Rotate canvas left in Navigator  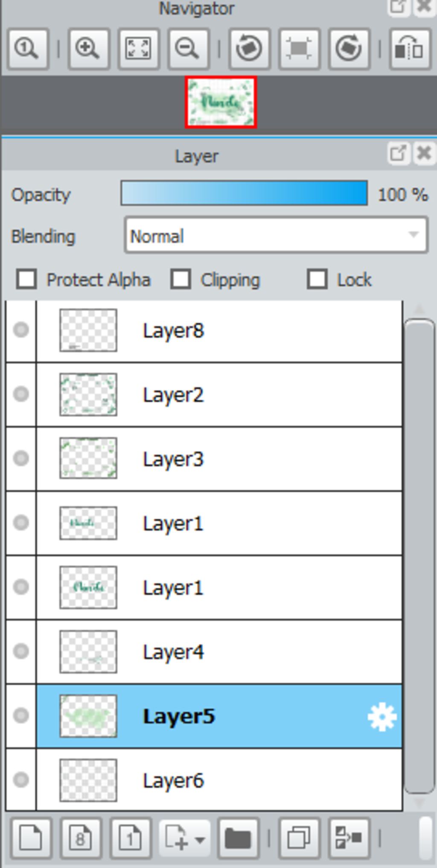(x=249, y=49)
